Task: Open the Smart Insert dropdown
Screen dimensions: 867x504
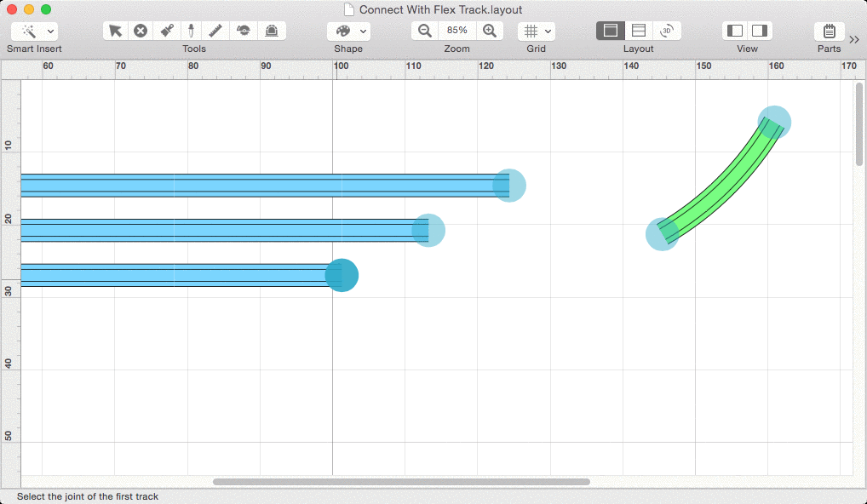Action: pyautogui.click(x=34, y=31)
